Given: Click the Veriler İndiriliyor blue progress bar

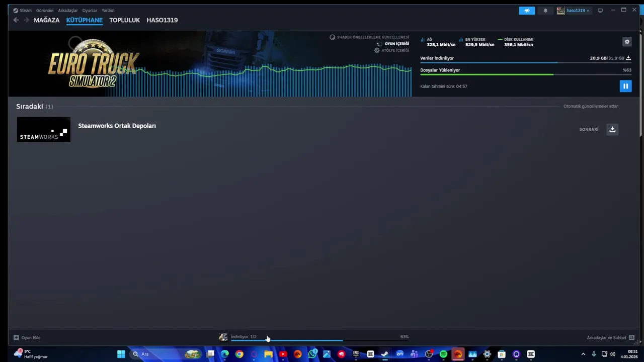Looking at the screenshot, I should point(525,63).
